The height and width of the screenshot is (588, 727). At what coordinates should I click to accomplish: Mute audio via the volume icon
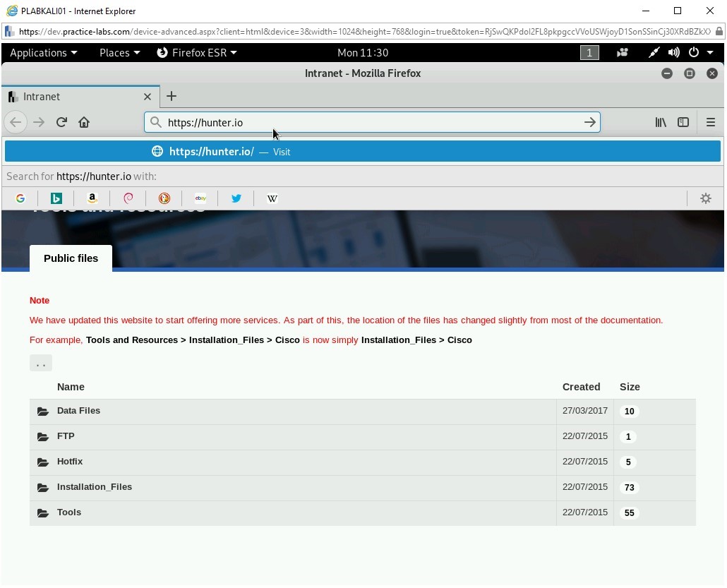[x=673, y=52]
